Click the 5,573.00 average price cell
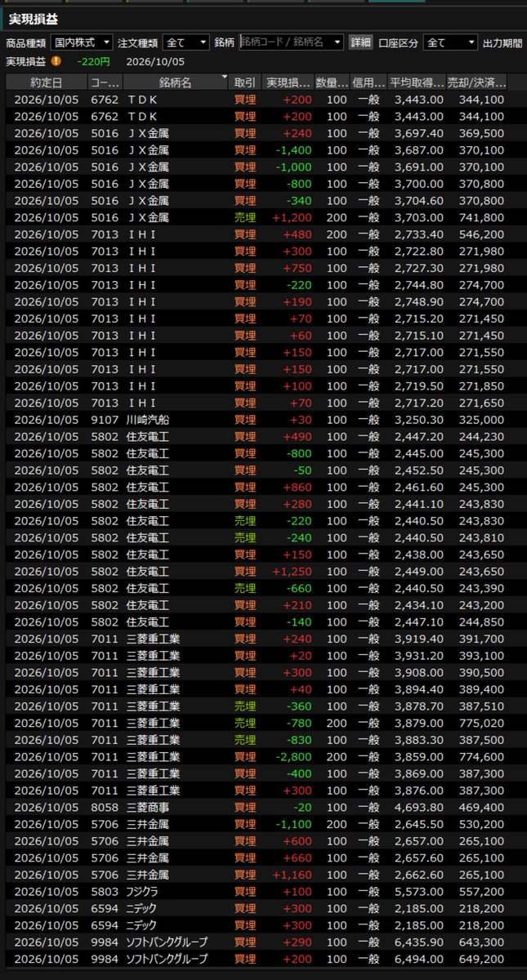 pyautogui.click(x=418, y=891)
